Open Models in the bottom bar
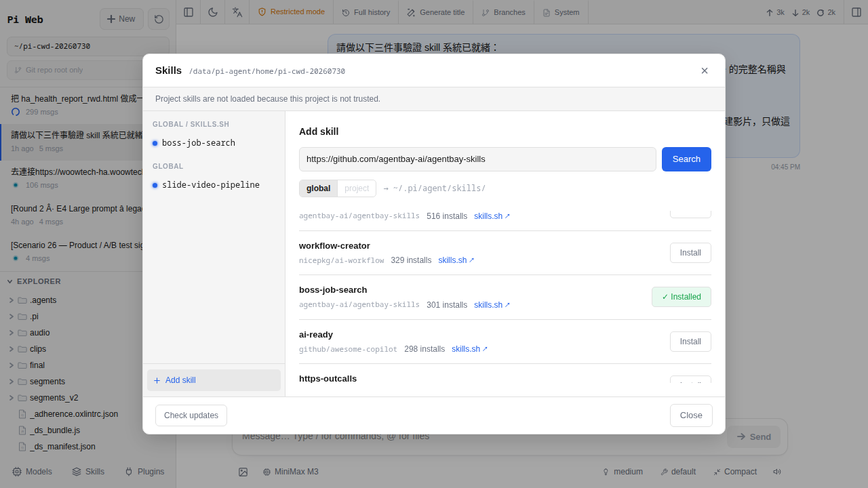Viewport: 868px width, 488px height. point(32,472)
